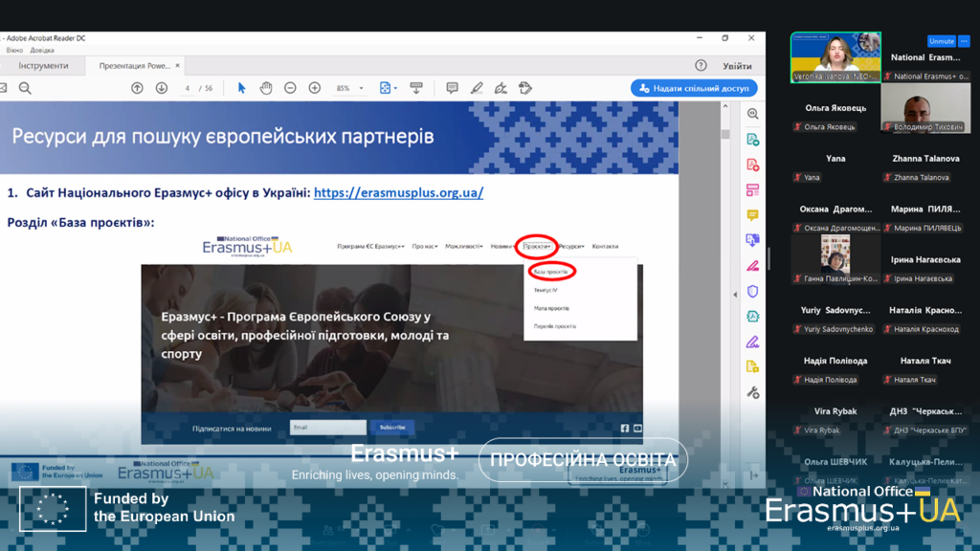Switch to the Інструменти tab
Image resolution: width=980 pixels, height=551 pixels.
pos(43,66)
